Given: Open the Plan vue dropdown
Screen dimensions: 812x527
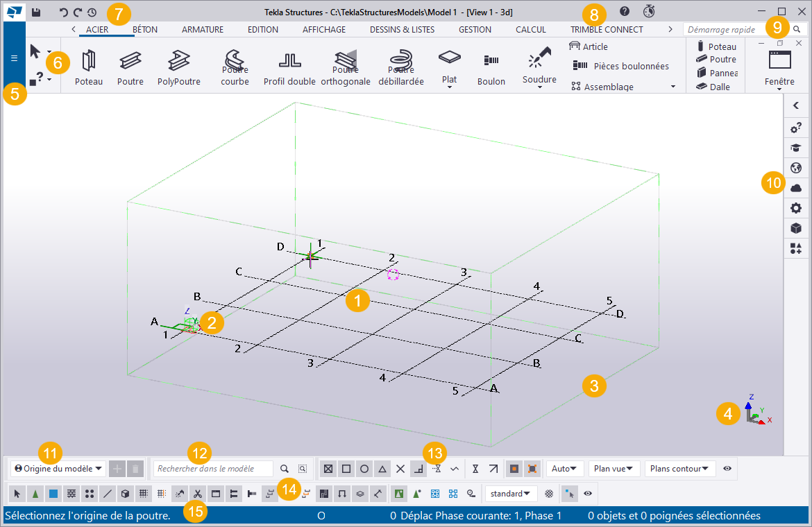Looking at the screenshot, I should click(614, 469).
